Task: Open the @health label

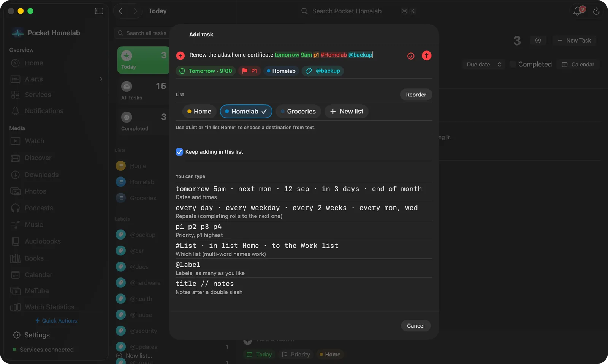Action: pyautogui.click(x=142, y=299)
